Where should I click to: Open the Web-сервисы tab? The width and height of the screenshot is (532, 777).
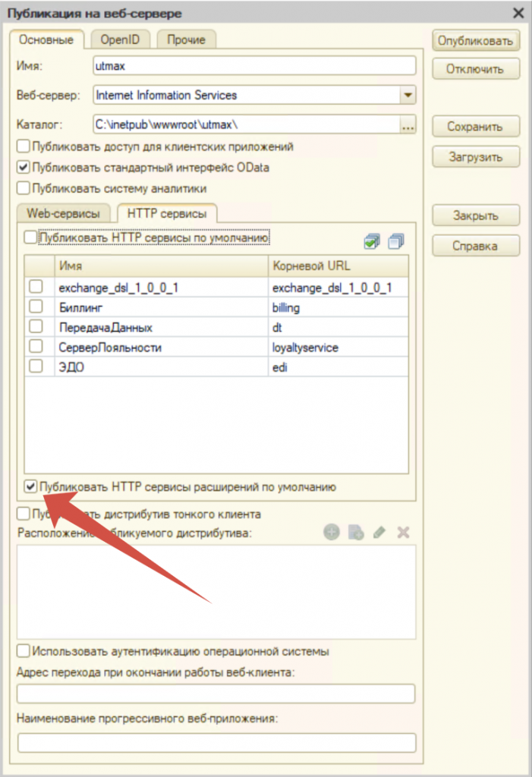(64, 213)
